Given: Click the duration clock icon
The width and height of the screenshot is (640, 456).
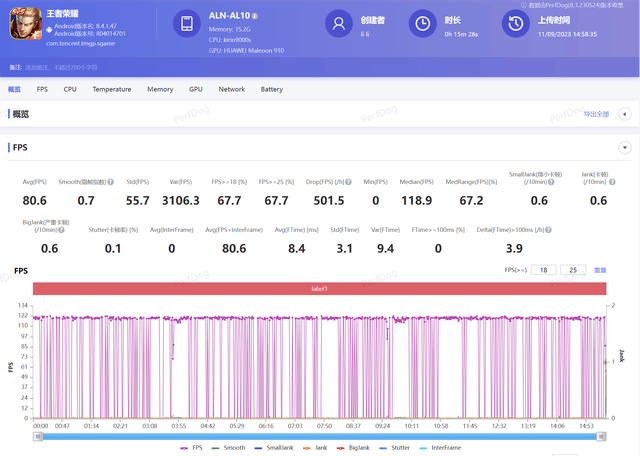Looking at the screenshot, I should 422,23.
